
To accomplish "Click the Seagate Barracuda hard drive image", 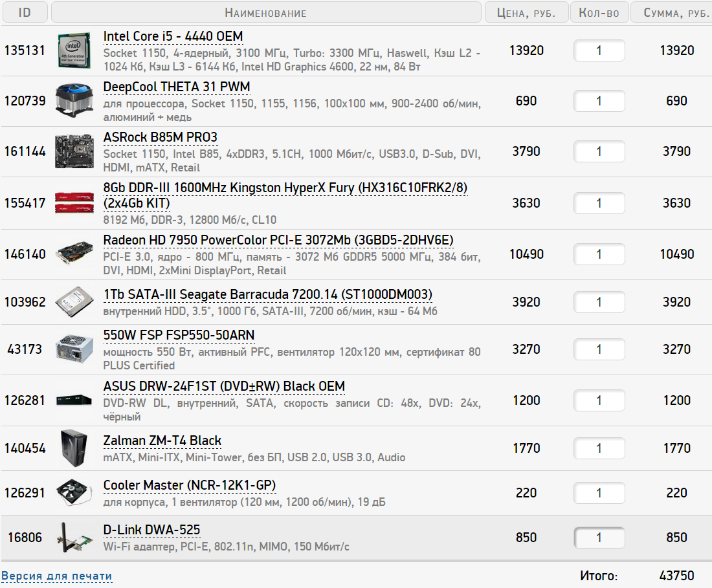I will click(x=74, y=302).
